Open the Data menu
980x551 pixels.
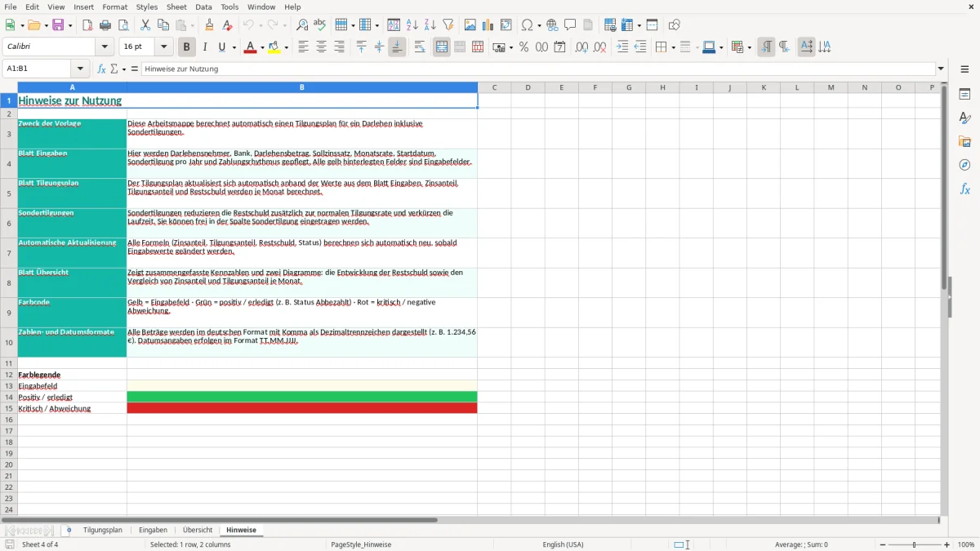click(203, 7)
